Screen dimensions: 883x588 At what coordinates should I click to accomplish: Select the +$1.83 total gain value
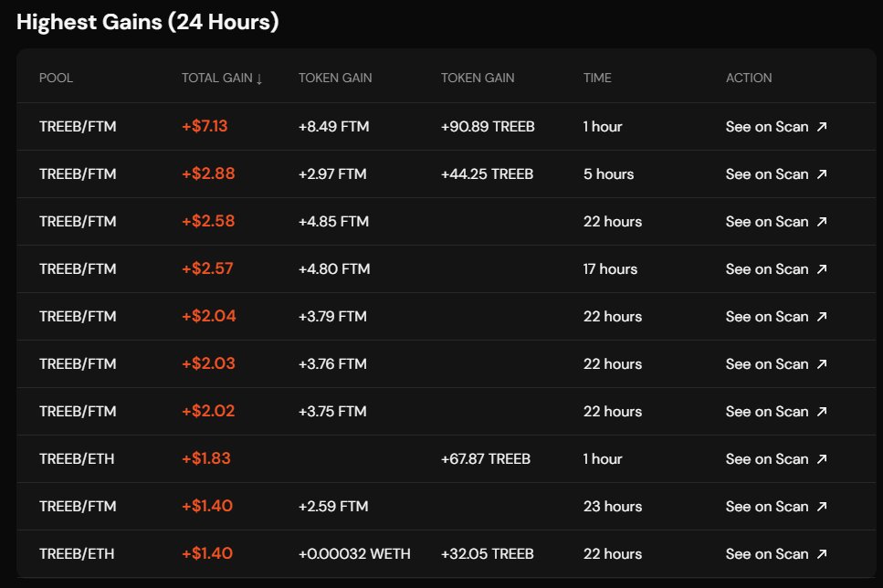(x=206, y=458)
